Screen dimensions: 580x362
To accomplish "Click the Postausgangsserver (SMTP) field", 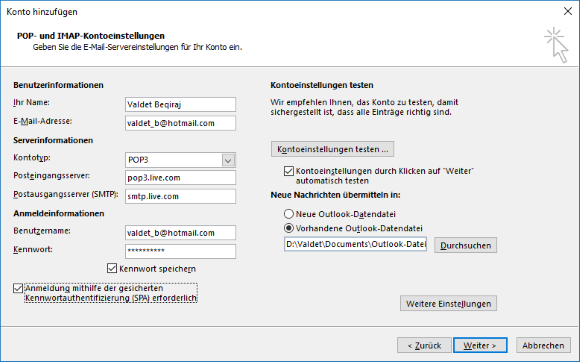I will tap(180, 196).
